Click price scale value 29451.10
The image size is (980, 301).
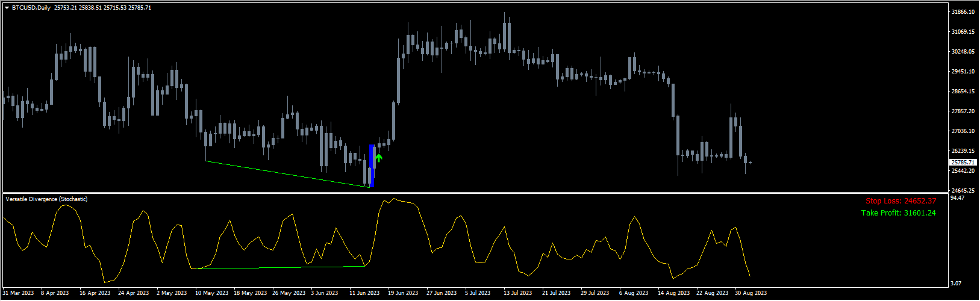964,72
